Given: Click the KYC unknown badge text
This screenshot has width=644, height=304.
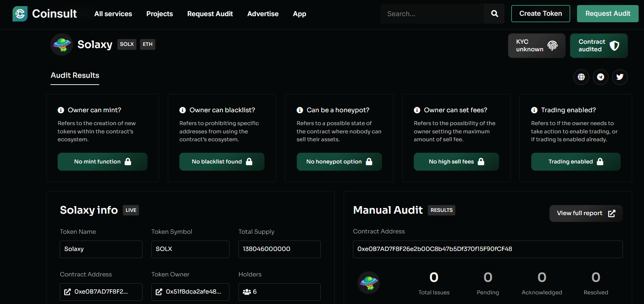Looking at the screenshot, I should [529, 46].
